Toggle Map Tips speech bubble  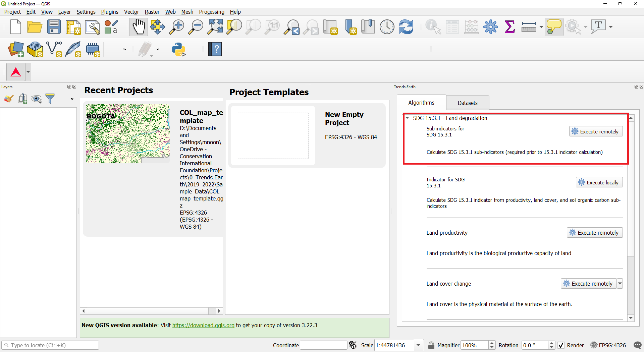click(553, 27)
